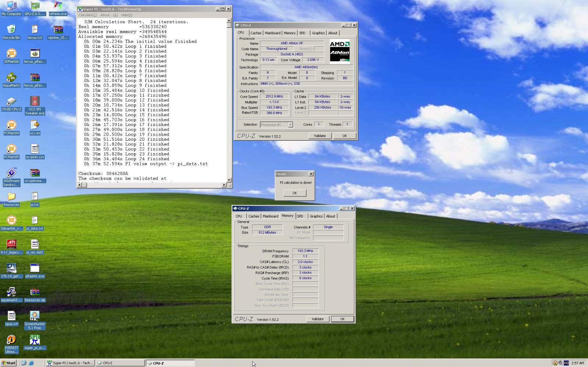Viewport: 588px width, 367px height.
Task: Expand the Processor #1 selection dropdown
Action: 290,125
